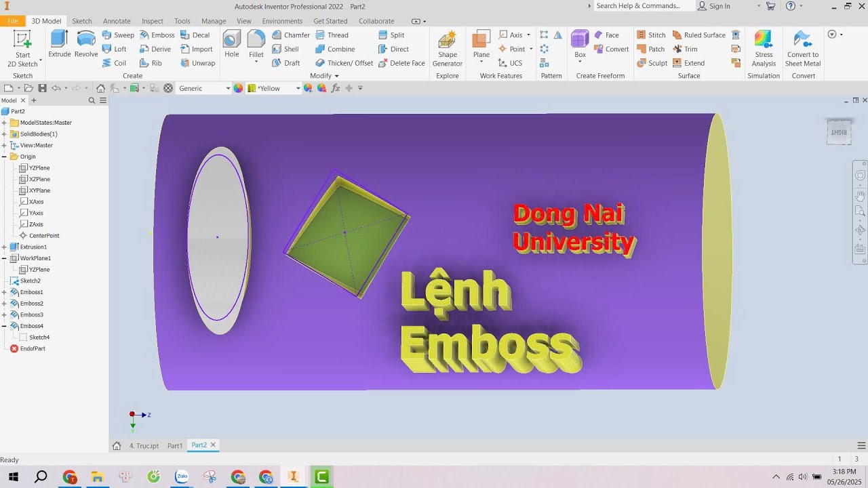Open Zalo from the taskbar
Image resolution: width=868 pixels, height=488 pixels.
[182, 476]
